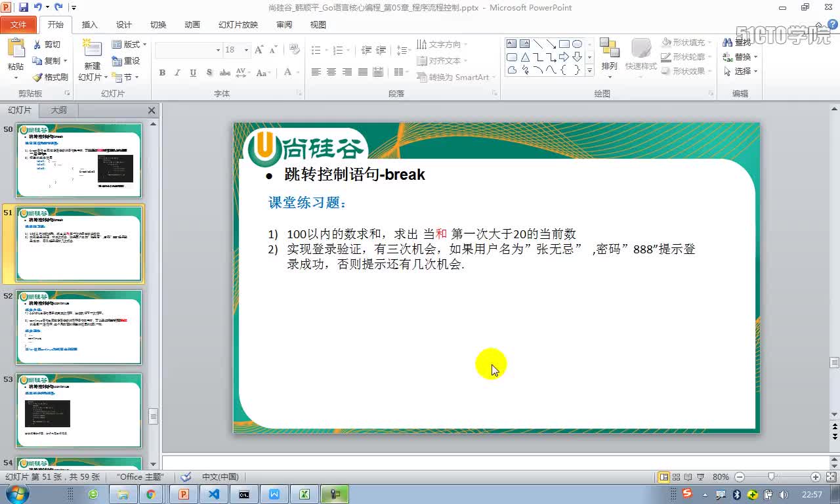Screen dimensions: 840x504
Task: Toggle Italic formatting
Action: pos(177,73)
